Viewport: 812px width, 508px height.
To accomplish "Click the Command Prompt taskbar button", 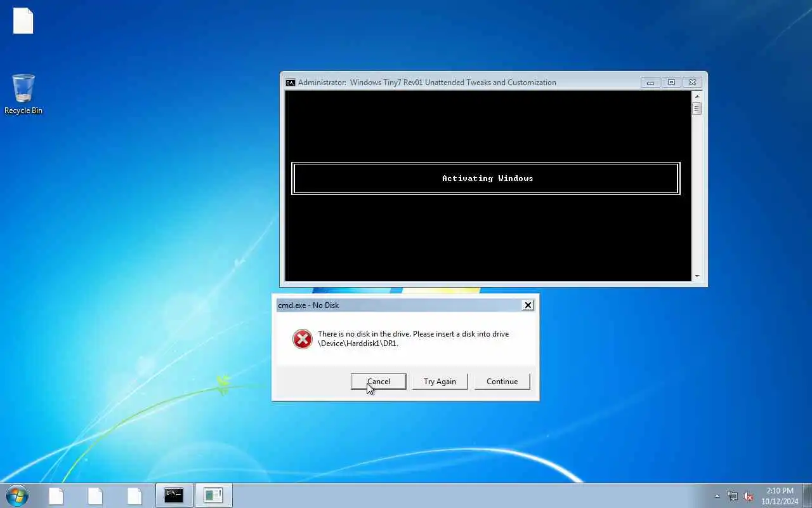I will click(174, 495).
